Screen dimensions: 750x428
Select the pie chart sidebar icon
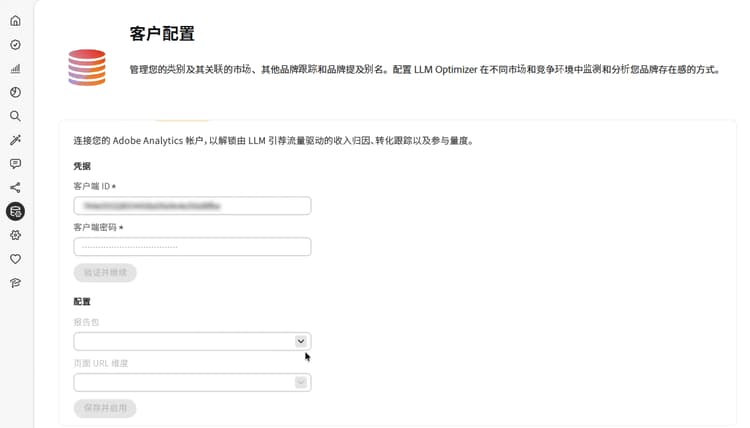pos(15,92)
